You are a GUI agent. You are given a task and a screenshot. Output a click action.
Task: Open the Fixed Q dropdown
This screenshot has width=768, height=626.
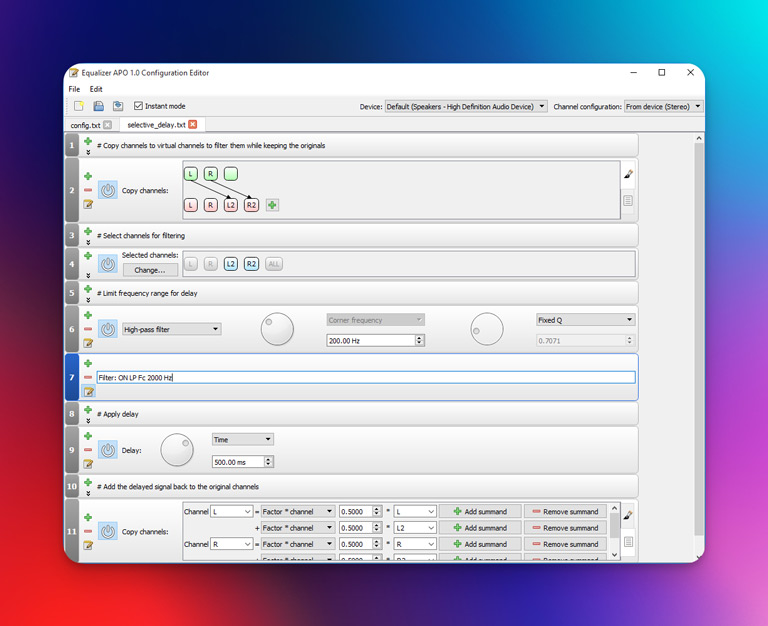(585, 320)
